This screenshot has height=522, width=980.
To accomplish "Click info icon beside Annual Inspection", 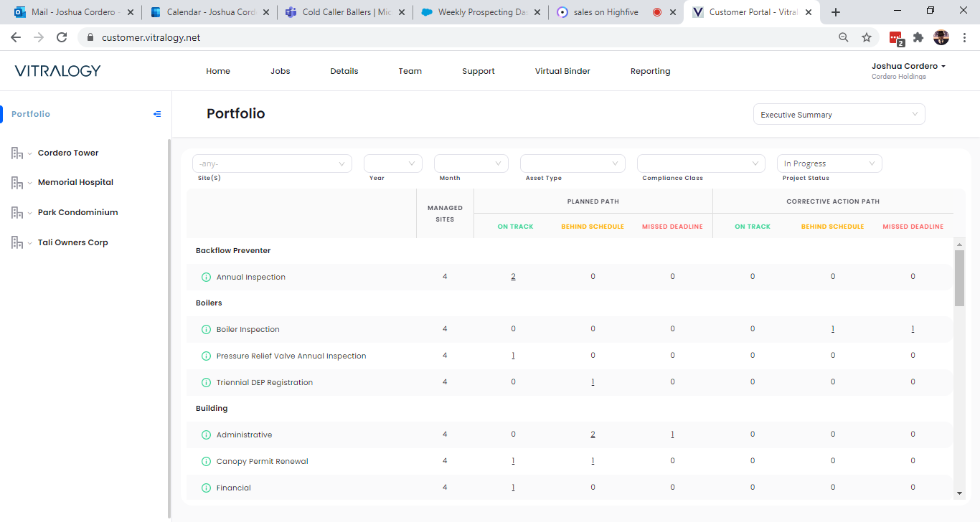I will 206,277.
